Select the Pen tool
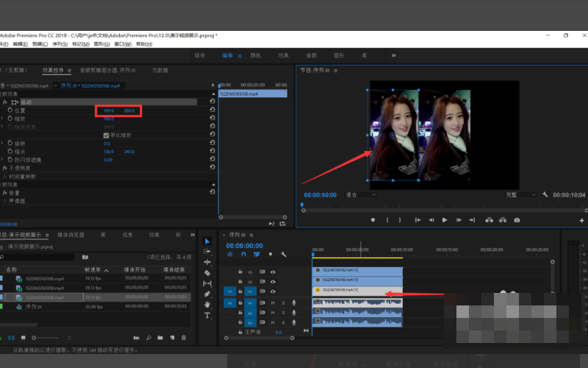This screenshot has height=368, width=588. click(x=207, y=294)
